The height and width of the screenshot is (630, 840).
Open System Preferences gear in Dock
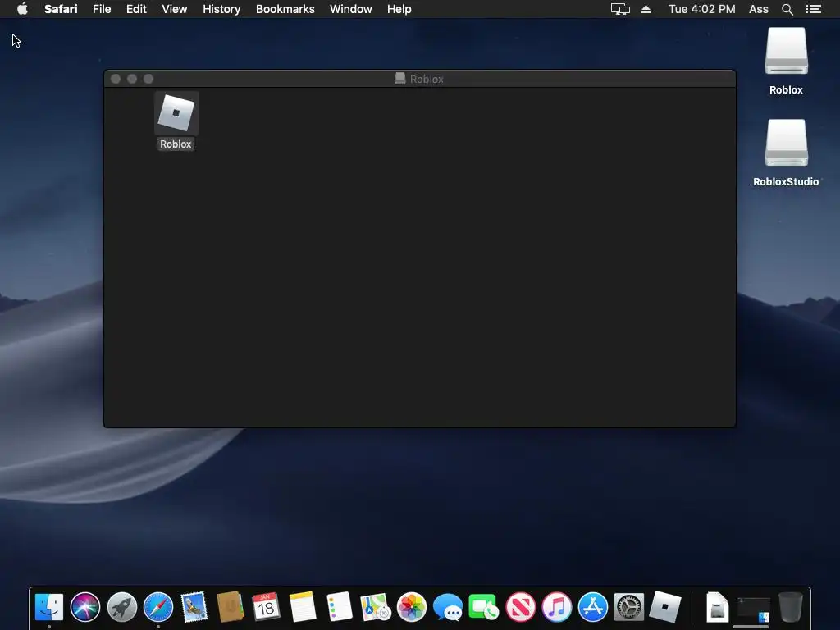click(x=629, y=607)
